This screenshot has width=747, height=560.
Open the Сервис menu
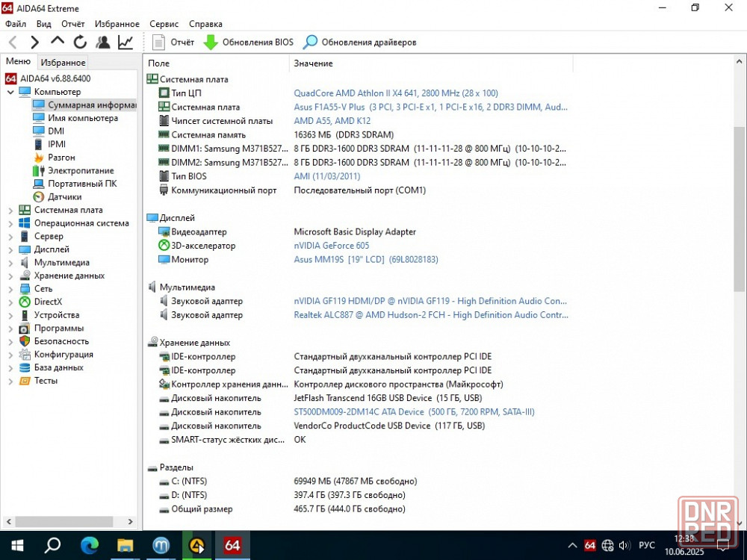(x=164, y=24)
